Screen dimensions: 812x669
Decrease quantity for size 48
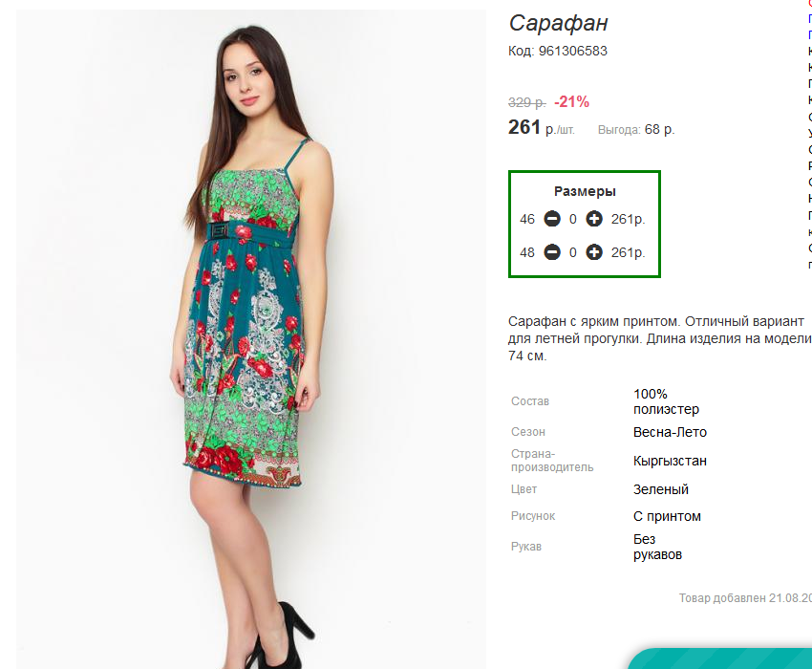[x=552, y=252]
